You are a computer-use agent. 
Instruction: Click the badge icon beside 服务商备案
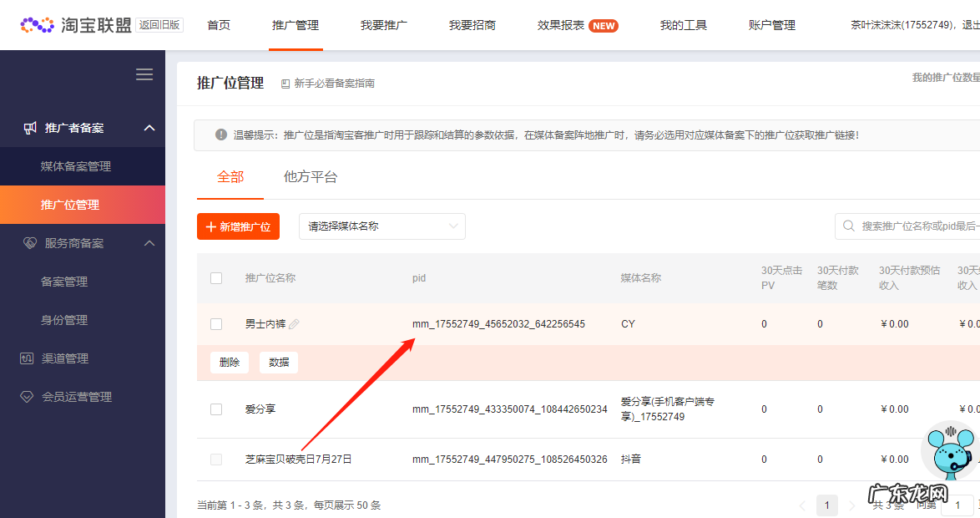coord(27,242)
